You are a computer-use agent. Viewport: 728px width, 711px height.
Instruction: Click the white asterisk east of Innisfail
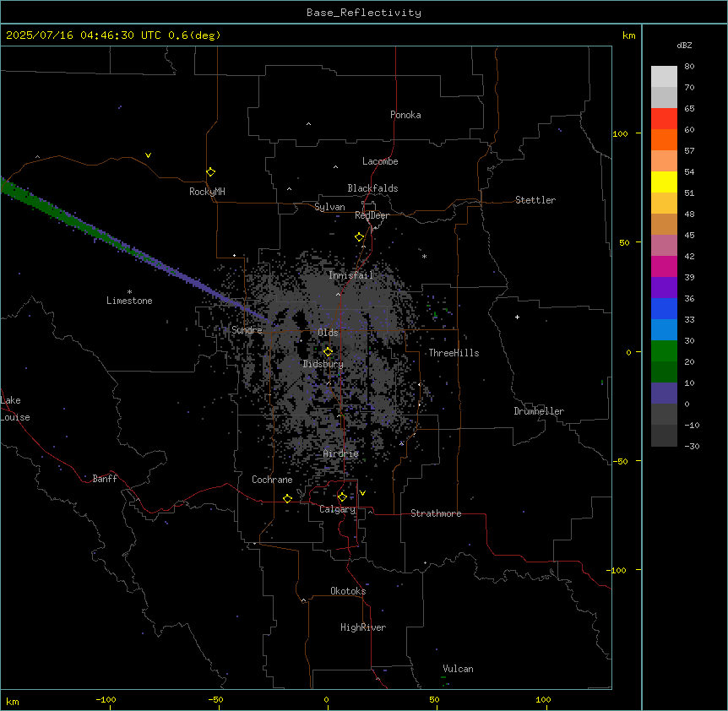[x=424, y=256]
